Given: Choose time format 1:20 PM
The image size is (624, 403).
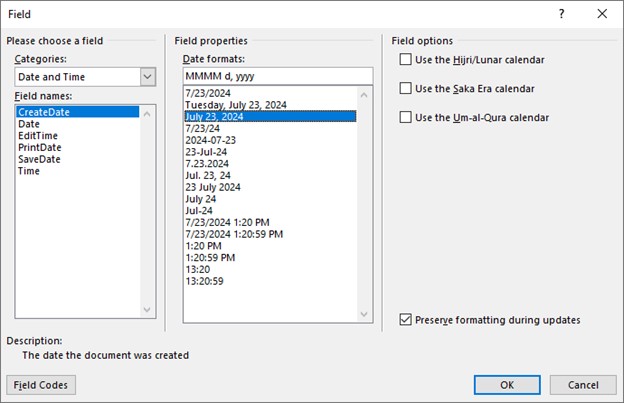Looking at the screenshot, I should tap(270, 246).
